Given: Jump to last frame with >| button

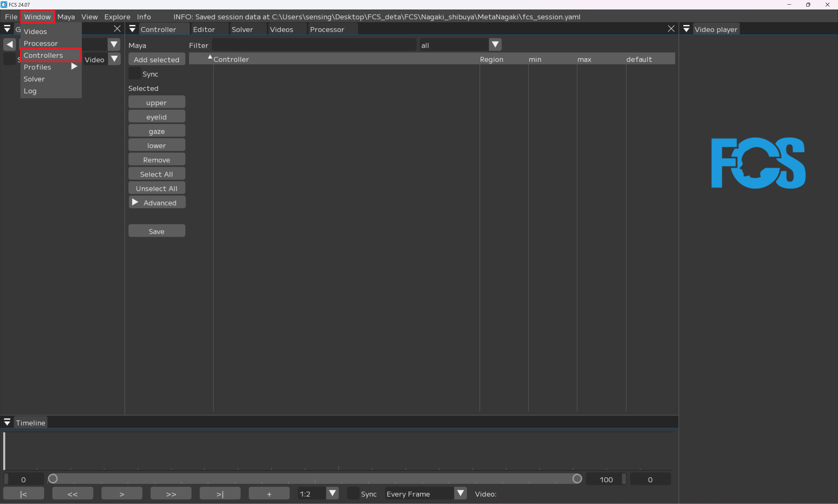Looking at the screenshot, I should [220, 494].
